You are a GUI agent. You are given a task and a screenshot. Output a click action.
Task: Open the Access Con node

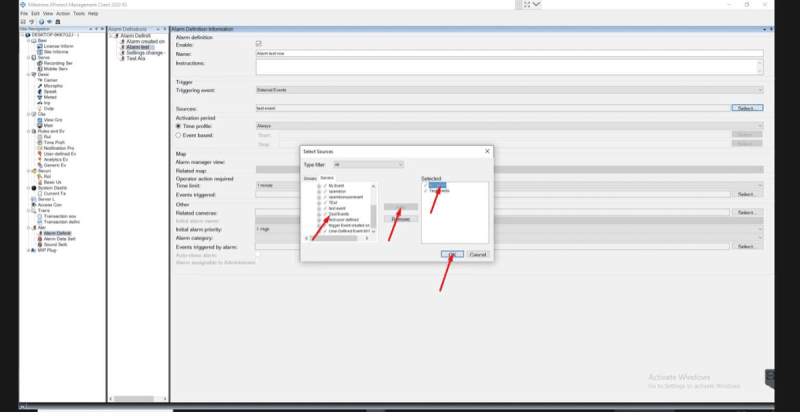50,204
